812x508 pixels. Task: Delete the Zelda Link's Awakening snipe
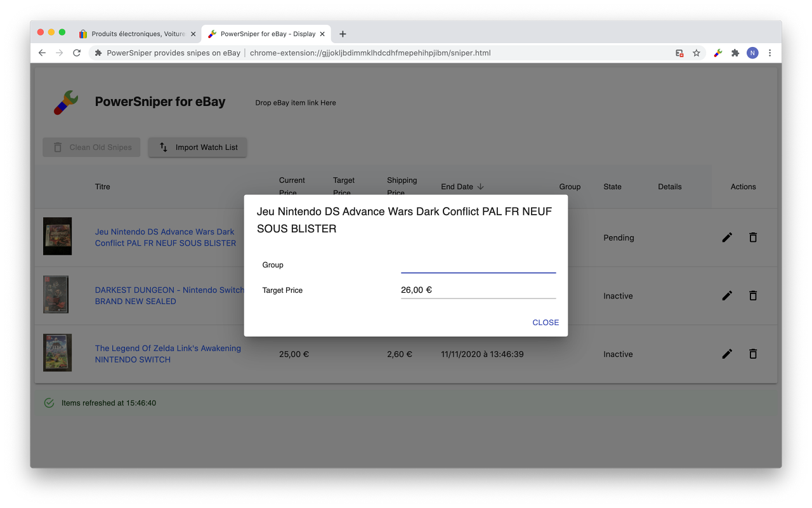(x=753, y=354)
